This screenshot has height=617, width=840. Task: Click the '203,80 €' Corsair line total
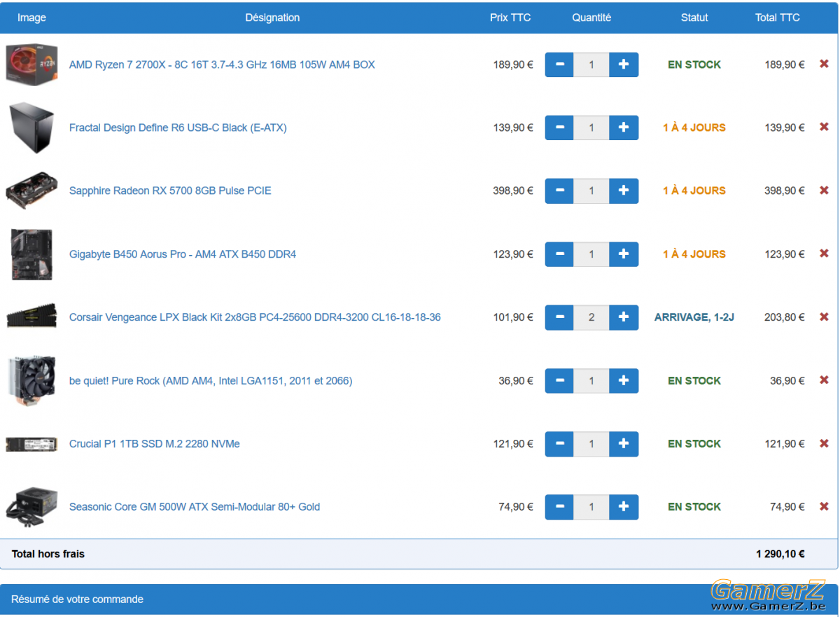785,317
